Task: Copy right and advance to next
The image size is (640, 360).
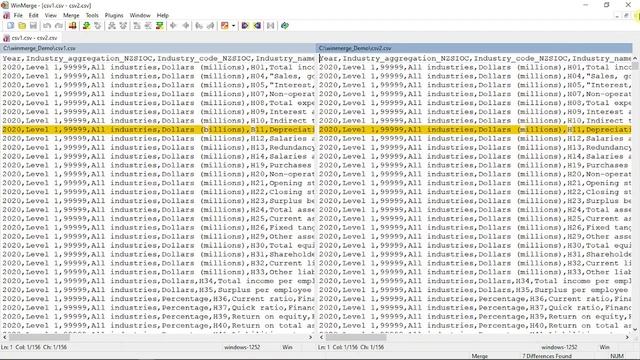Action: (x=199, y=26)
